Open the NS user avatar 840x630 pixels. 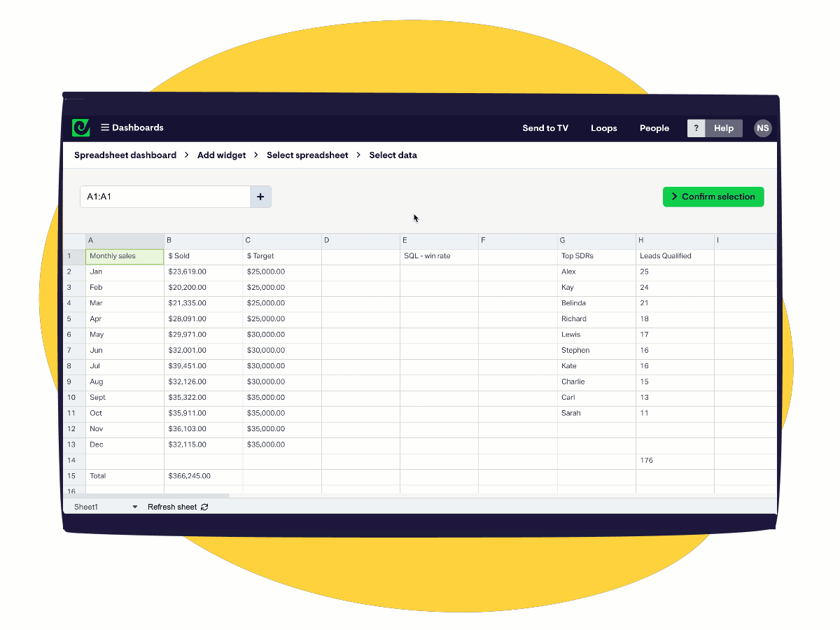pyautogui.click(x=762, y=128)
